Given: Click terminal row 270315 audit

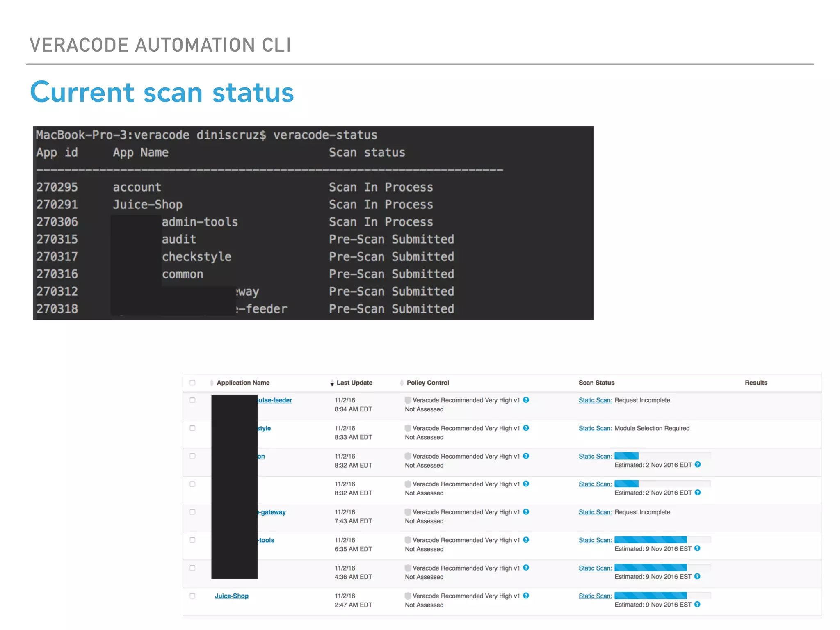Looking at the screenshot, I should click(245, 239).
